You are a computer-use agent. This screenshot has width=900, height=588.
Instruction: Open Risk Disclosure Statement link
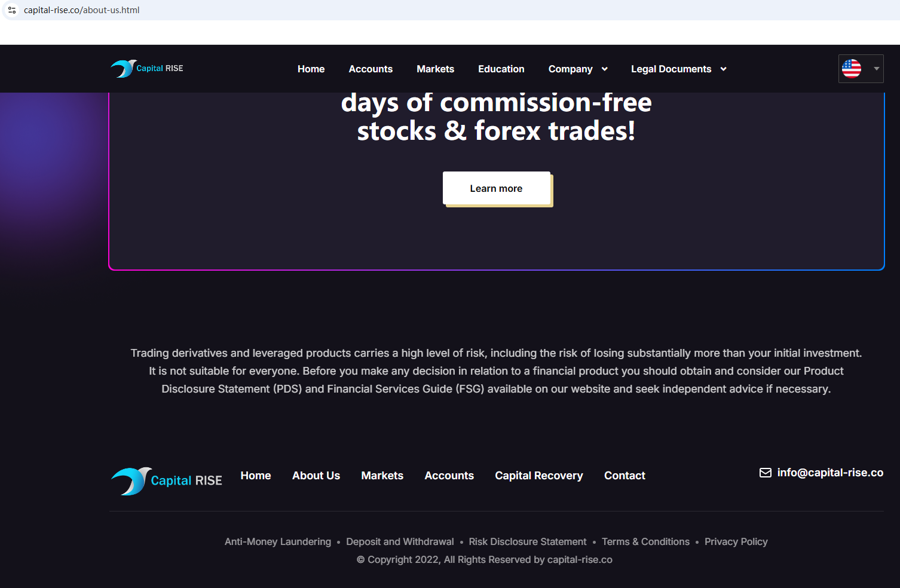click(x=528, y=542)
